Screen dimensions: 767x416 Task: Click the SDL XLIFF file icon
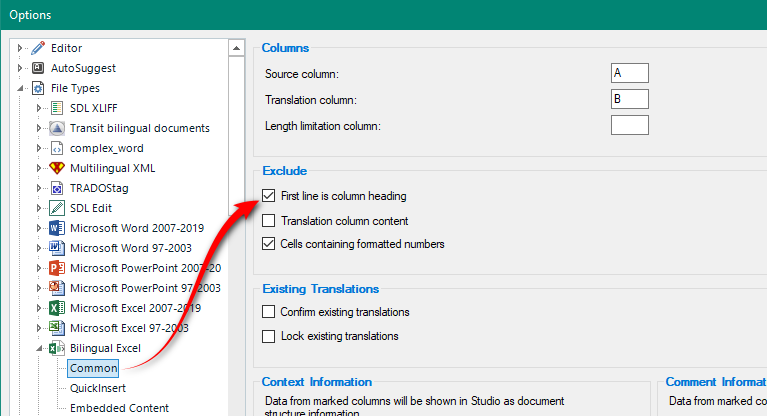coord(57,108)
